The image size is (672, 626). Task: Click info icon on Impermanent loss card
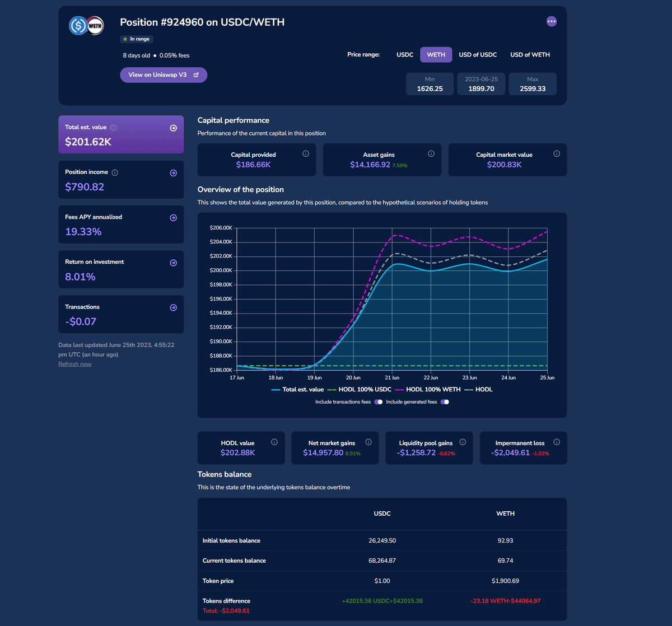[x=557, y=442]
